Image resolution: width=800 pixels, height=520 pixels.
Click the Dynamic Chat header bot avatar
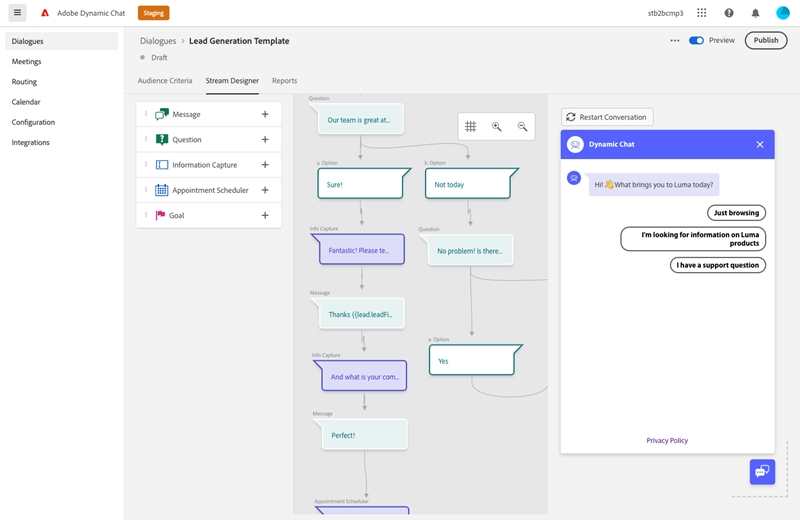click(x=575, y=144)
